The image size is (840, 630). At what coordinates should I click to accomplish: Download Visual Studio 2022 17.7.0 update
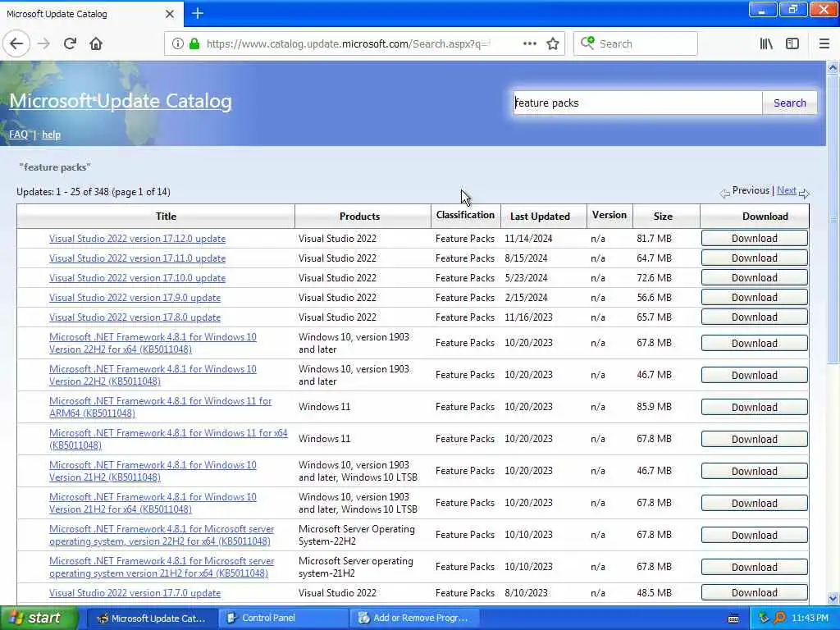click(x=755, y=592)
